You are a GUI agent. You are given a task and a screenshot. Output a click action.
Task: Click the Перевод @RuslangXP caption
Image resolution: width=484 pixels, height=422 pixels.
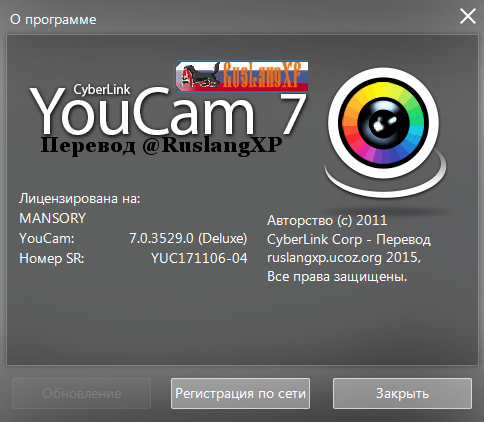pos(161,145)
